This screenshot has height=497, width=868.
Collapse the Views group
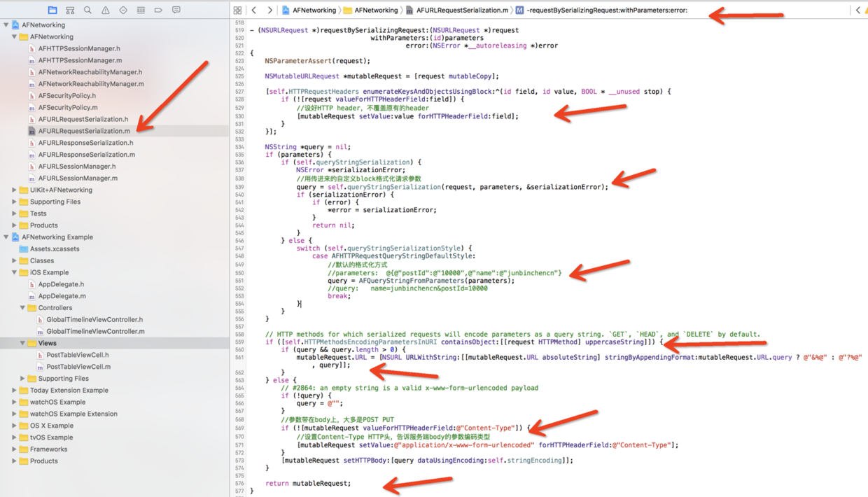23,343
